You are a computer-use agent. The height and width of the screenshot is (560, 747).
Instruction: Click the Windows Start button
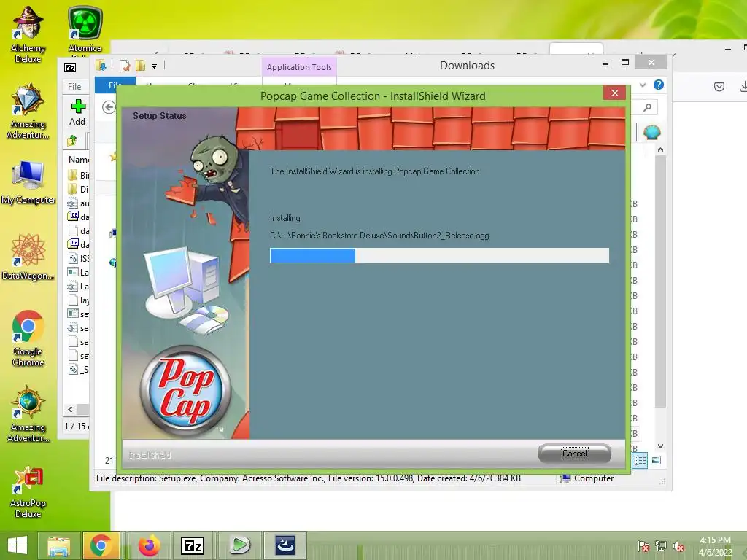18,545
